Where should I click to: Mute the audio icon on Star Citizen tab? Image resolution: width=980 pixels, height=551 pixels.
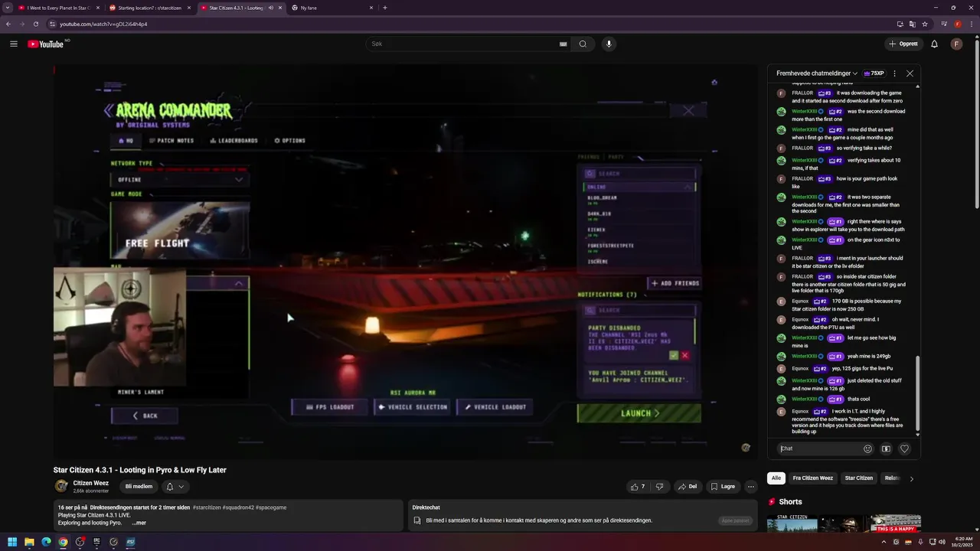[270, 8]
